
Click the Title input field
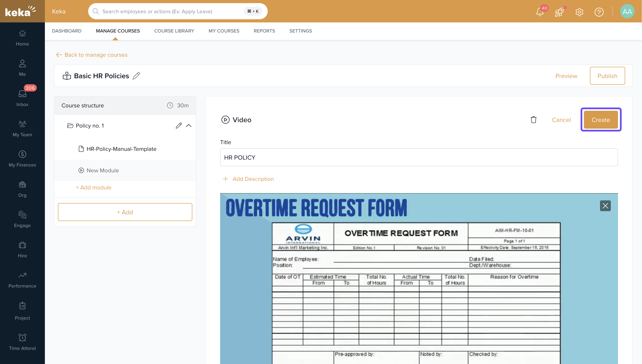[x=419, y=158]
